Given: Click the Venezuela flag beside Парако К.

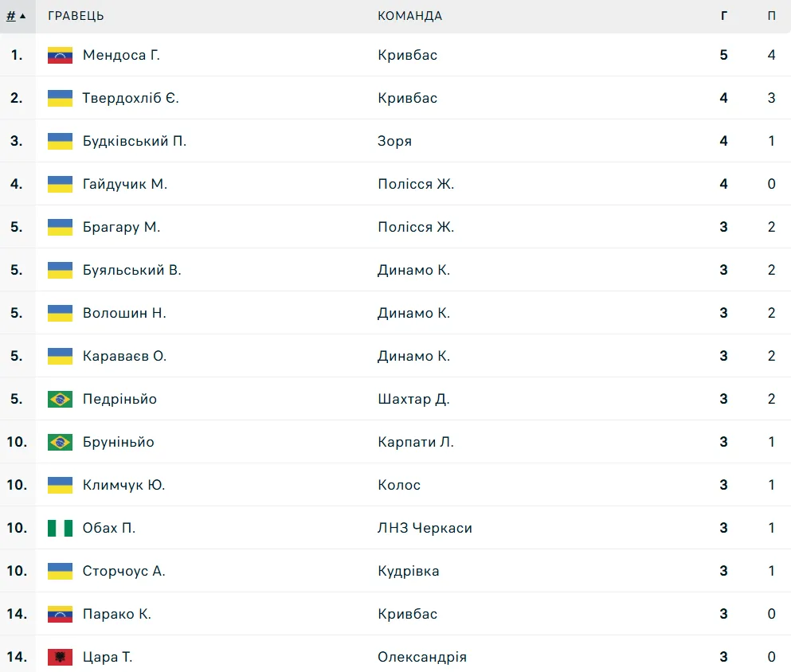Looking at the screenshot, I should [60, 614].
